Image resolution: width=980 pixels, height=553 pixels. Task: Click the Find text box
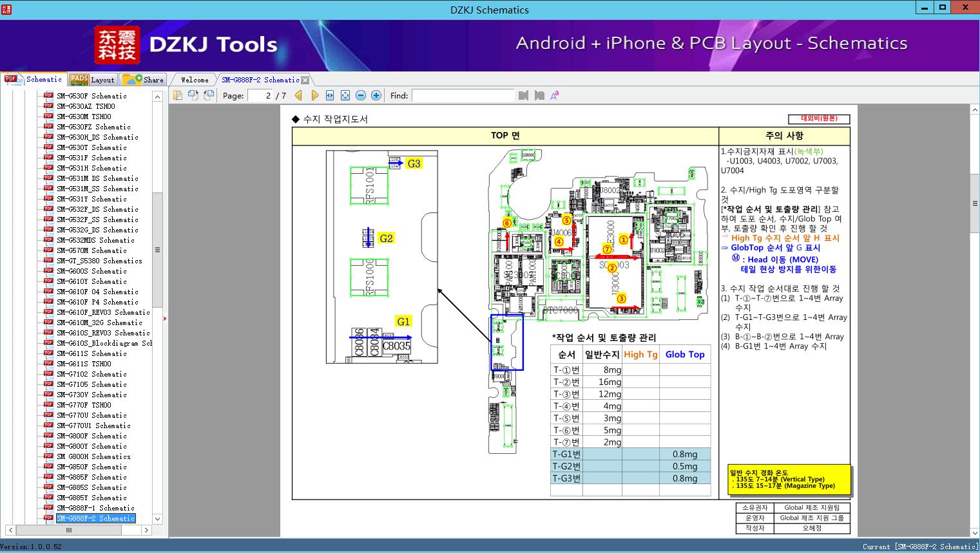[x=463, y=95]
